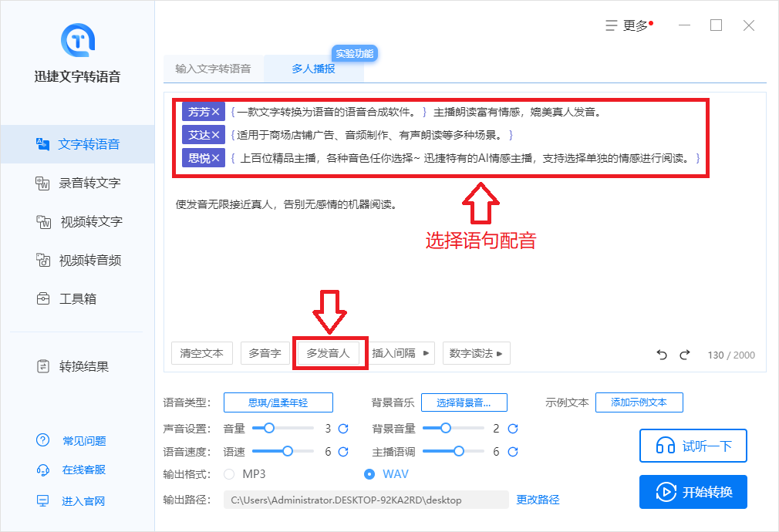Click the 常见问题 question mark icon
This screenshot has width=779, height=532.
coord(42,440)
